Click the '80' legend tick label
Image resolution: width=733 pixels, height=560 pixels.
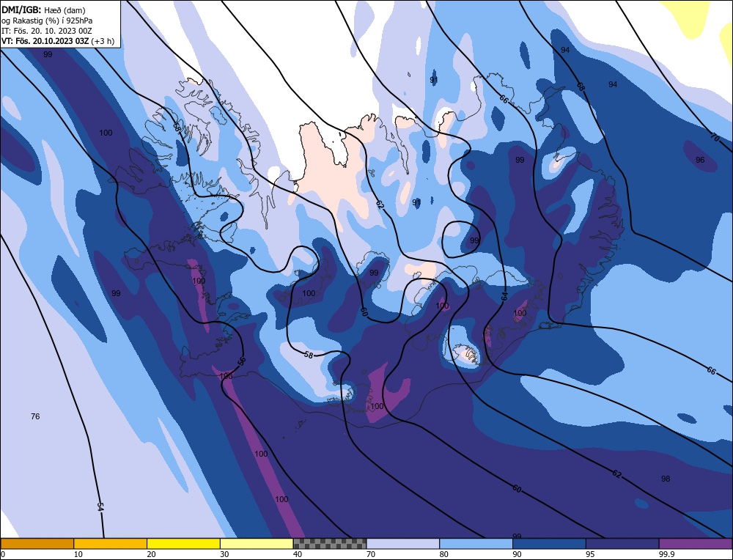click(444, 554)
